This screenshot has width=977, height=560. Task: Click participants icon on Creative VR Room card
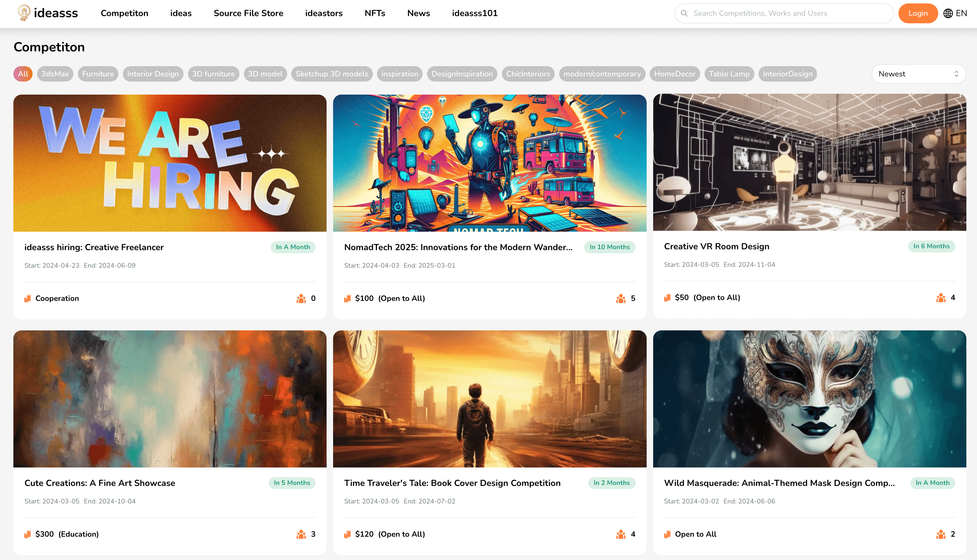[940, 298]
